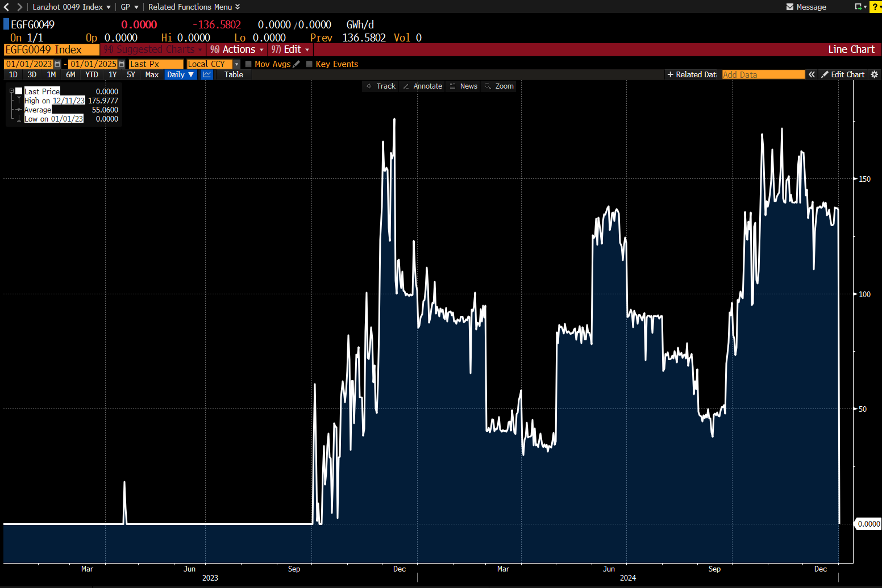Click the EGFG0049 Index security field
882x588 pixels.
51,49
